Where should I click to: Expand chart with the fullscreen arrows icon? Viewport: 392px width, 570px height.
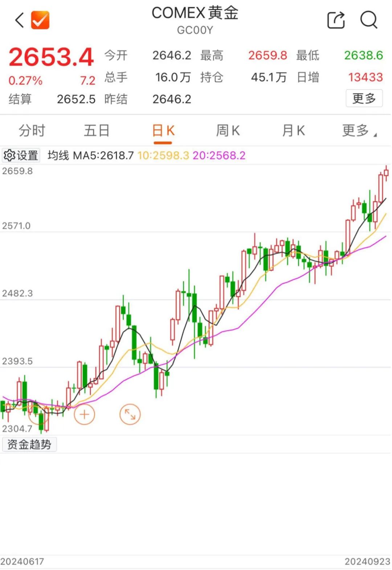130,414
